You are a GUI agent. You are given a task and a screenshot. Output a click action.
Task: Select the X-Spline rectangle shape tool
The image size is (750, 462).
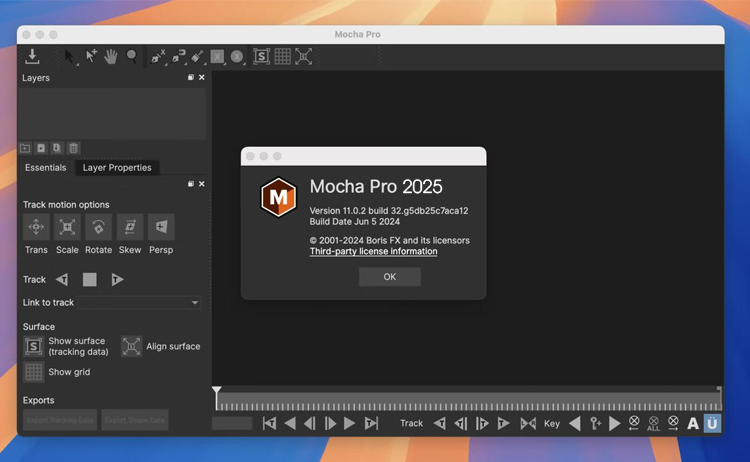tap(217, 56)
